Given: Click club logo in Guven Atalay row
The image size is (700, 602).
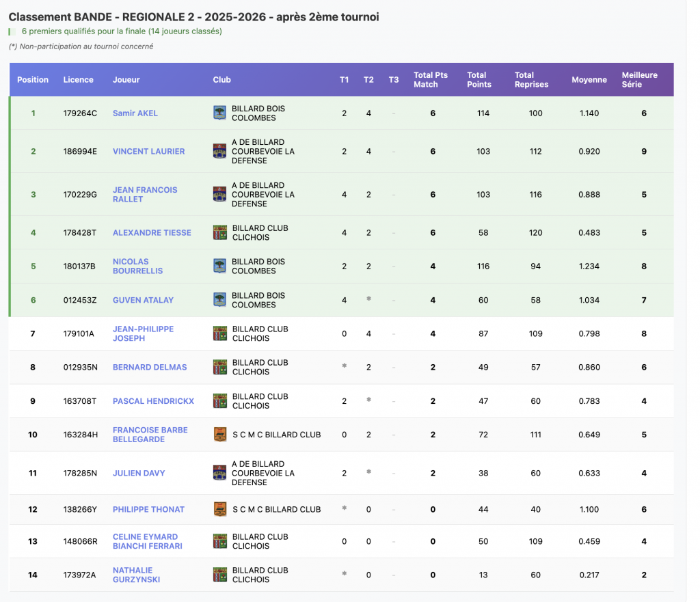Looking at the screenshot, I should pyautogui.click(x=219, y=300).
